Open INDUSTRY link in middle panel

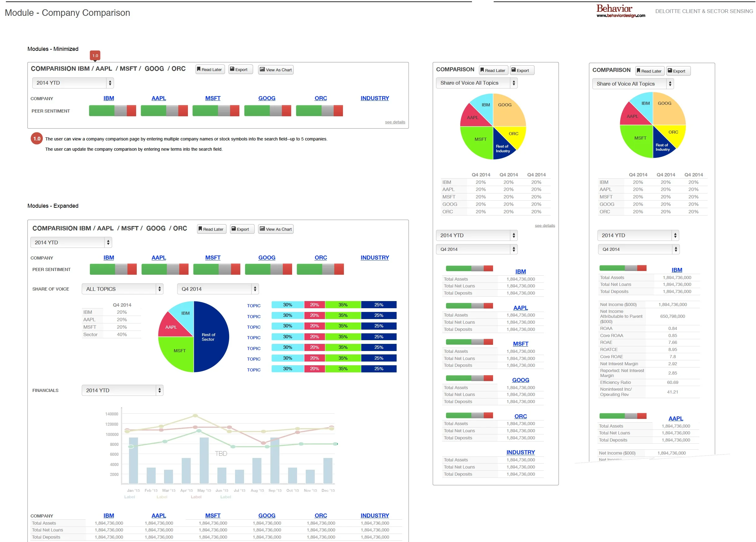(521, 452)
